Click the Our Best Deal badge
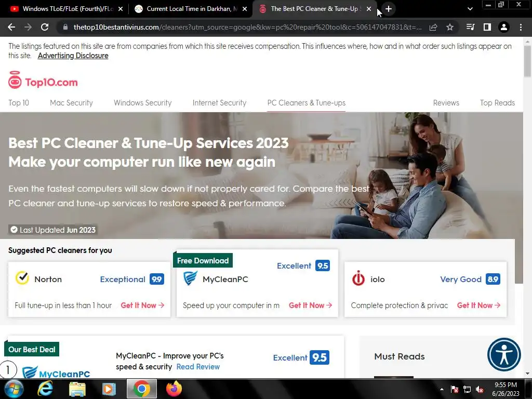This screenshot has width=532, height=399. click(32, 350)
